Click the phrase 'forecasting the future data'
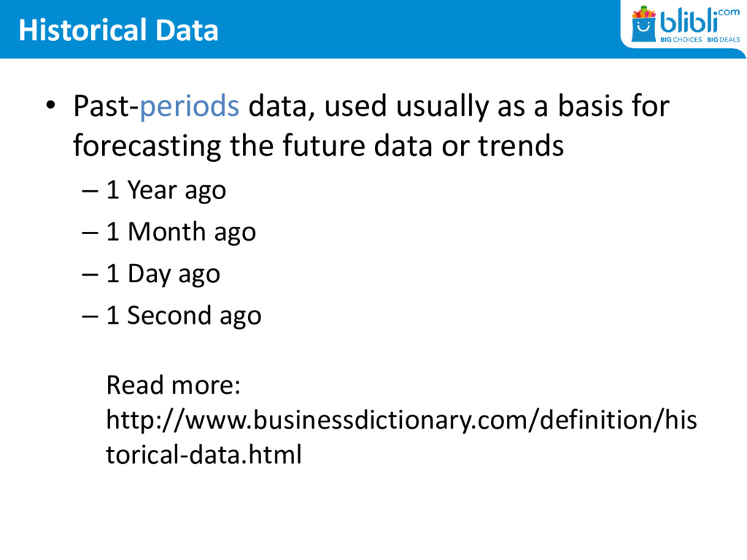This screenshot has width=747, height=560. point(252,146)
